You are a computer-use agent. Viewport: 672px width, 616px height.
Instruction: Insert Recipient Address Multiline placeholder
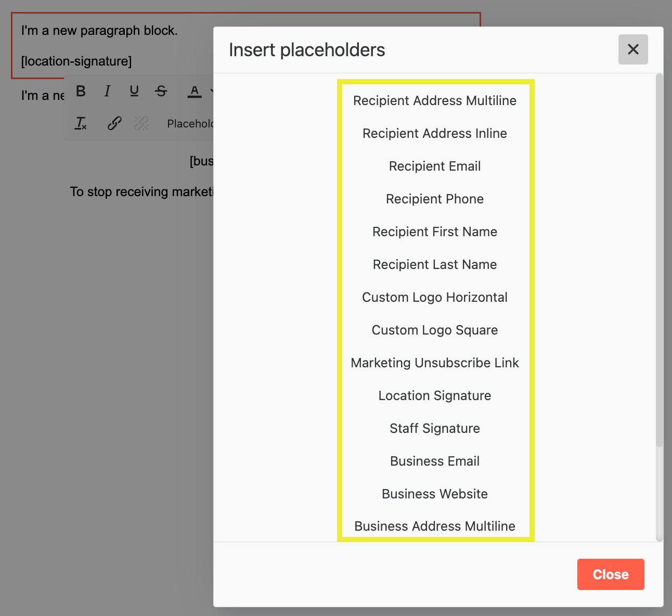pos(435,100)
